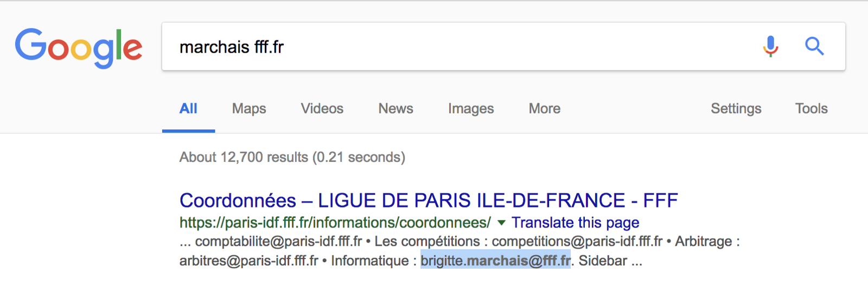Switch to the Videos tab
Viewport: 868px width, 286px height.
pyautogui.click(x=322, y=109)
